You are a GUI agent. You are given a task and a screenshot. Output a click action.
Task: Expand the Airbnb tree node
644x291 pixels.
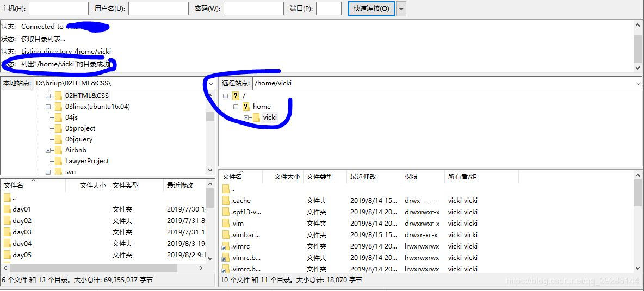click(48, 150)
